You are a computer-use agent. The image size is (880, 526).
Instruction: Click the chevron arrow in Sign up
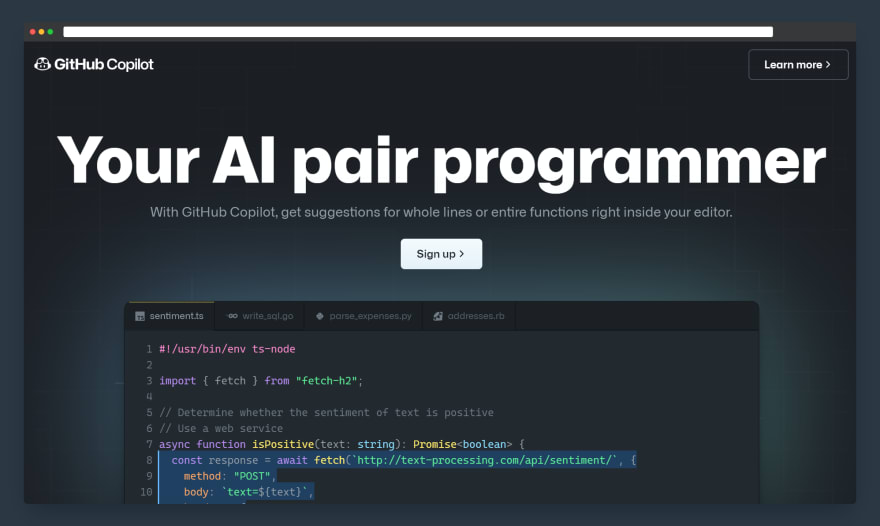coord(462,254)
